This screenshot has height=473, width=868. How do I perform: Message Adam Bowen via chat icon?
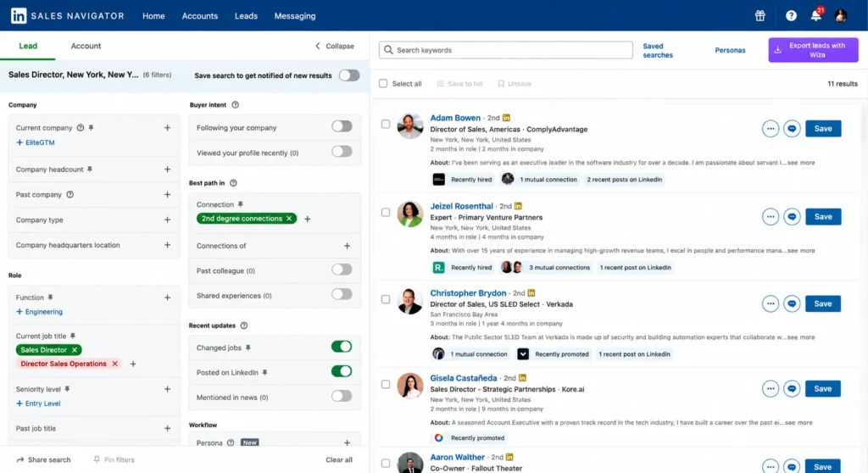pos(792,129)
